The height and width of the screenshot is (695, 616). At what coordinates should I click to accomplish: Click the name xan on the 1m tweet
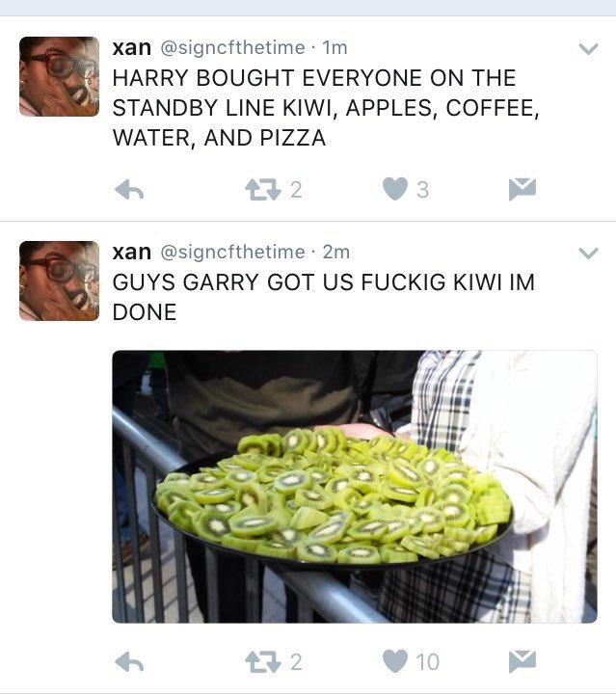132,48
